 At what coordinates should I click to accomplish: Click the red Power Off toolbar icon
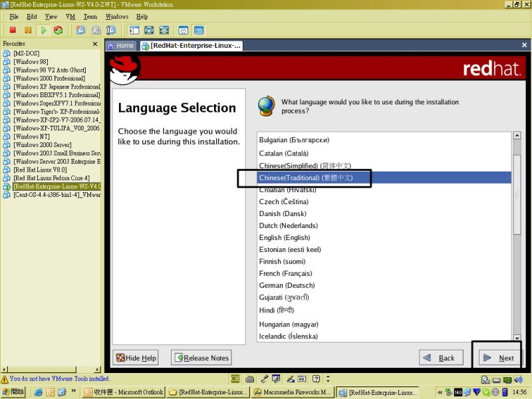tap(13, 30)
